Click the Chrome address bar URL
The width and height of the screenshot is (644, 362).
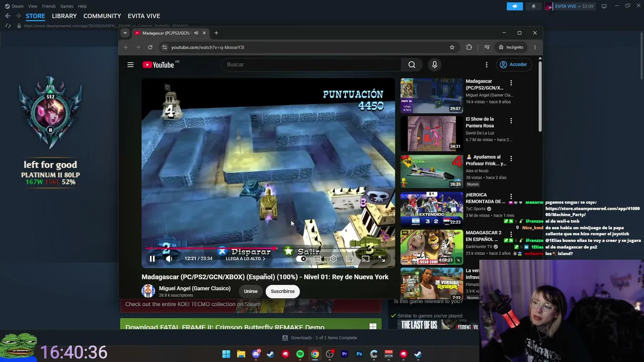pos(208,47)
